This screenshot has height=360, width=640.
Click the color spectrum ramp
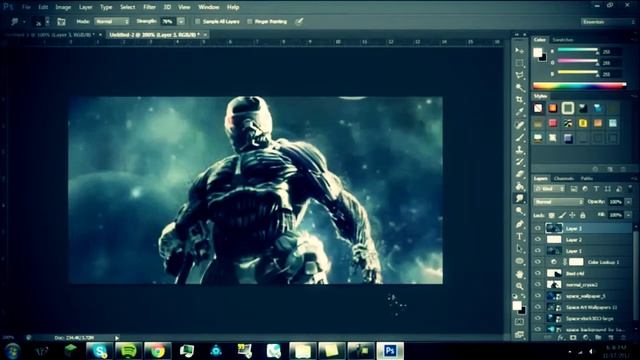pyautogui.click(x=579, y=86)
